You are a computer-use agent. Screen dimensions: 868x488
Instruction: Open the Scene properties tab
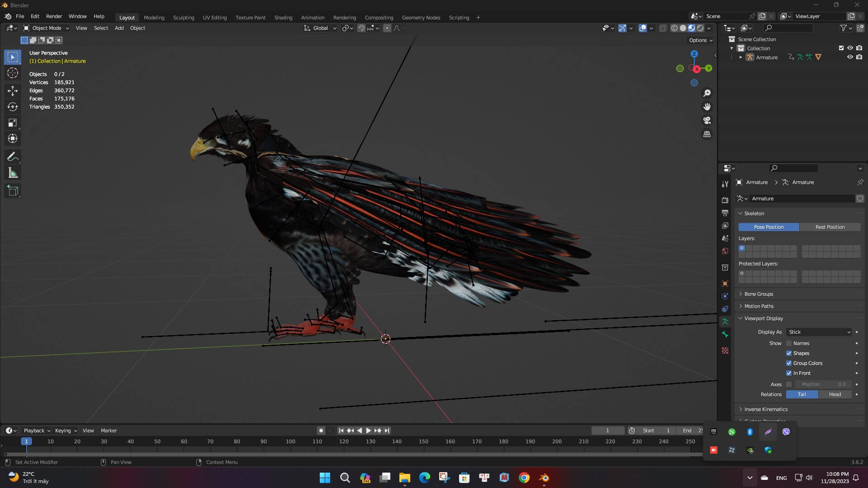[725, 238]
